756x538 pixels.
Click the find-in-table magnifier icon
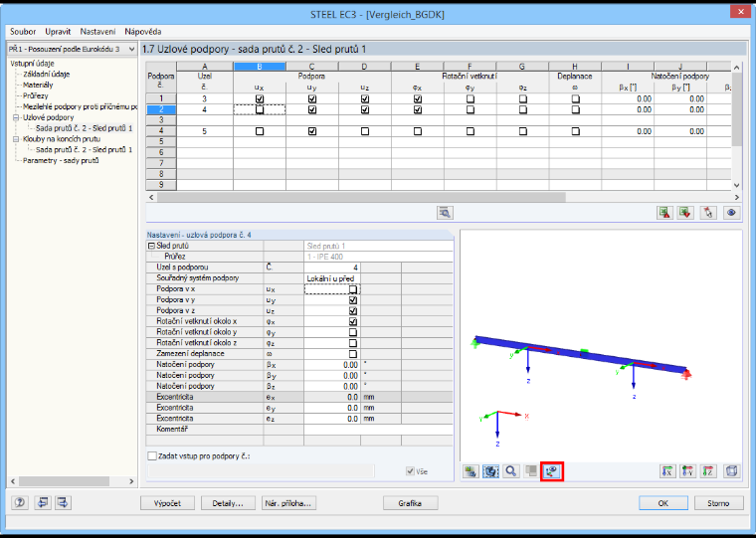coord(445,213)
